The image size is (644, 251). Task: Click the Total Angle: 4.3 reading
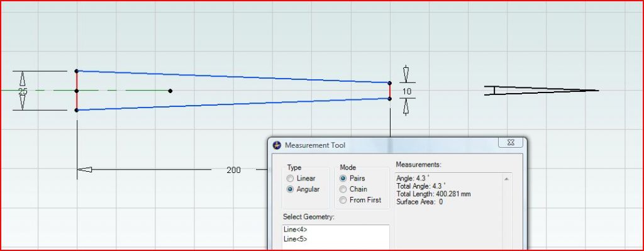coord(421,186)
